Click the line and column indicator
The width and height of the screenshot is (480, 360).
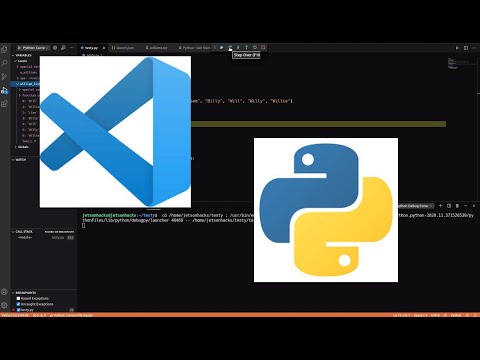click(401, 315)
